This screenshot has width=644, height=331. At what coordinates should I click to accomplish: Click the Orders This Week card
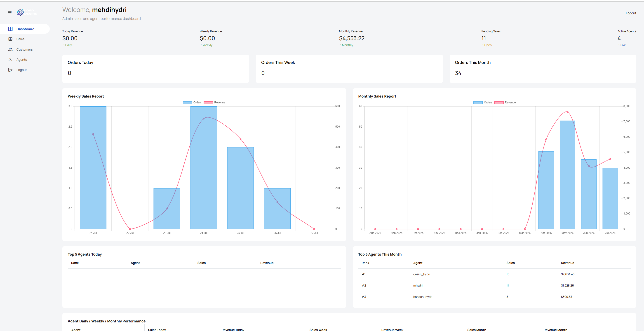pos(349,69)
